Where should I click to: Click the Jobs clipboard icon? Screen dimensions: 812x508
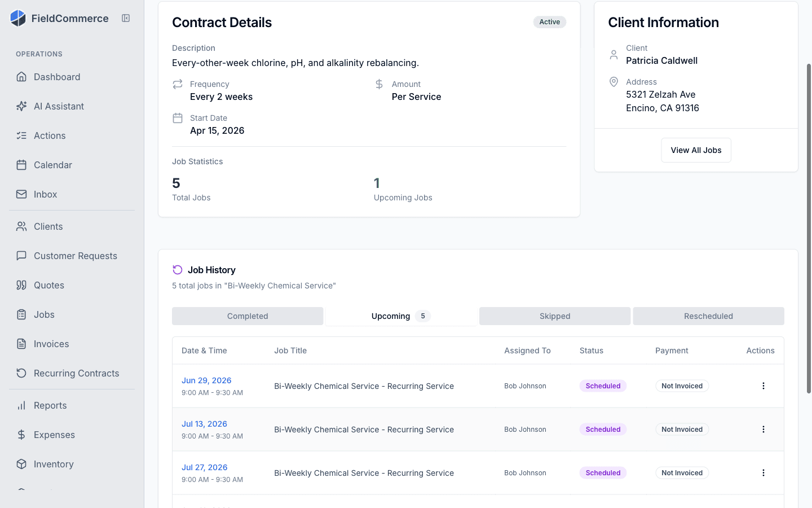pos(21,314)
